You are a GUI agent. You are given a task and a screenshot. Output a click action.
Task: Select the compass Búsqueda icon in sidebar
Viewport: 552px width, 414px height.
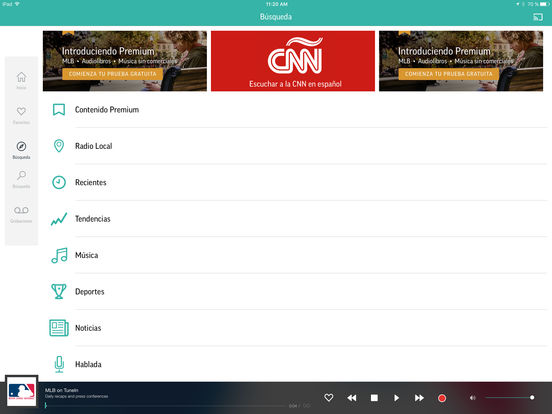coord(21,146)
